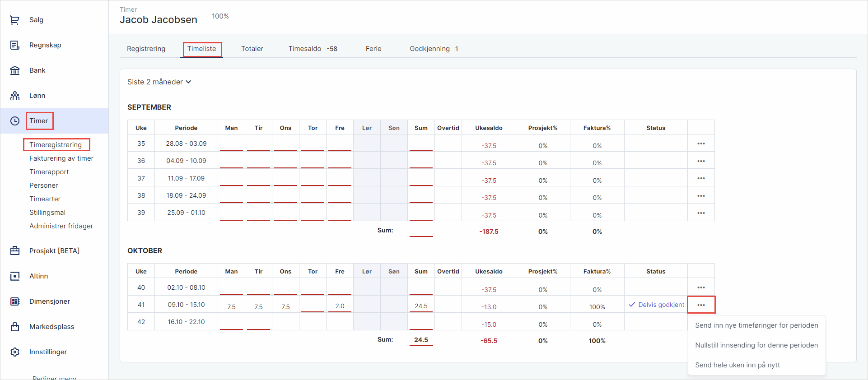Click the Timer clock icon
Viewport: 868px width, 380px height.
[15, 121]
